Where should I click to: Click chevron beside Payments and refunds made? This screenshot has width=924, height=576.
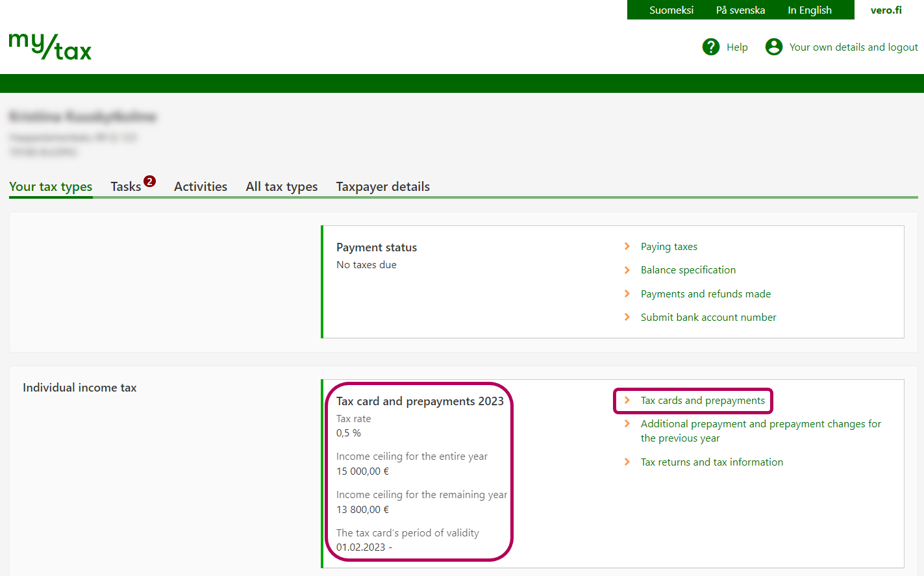[627, 294]
